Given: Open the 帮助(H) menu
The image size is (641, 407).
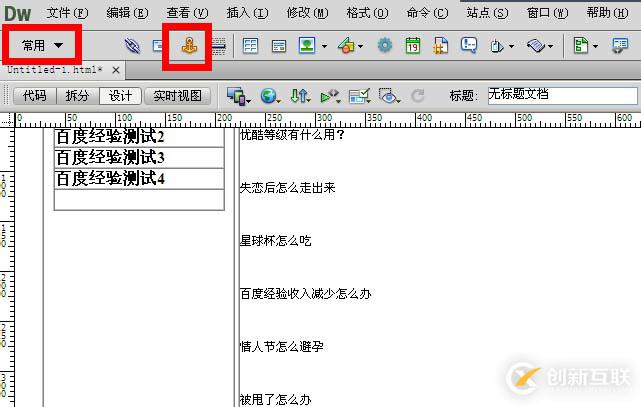Looking at the screenshot, I should [x=607, y=13].
